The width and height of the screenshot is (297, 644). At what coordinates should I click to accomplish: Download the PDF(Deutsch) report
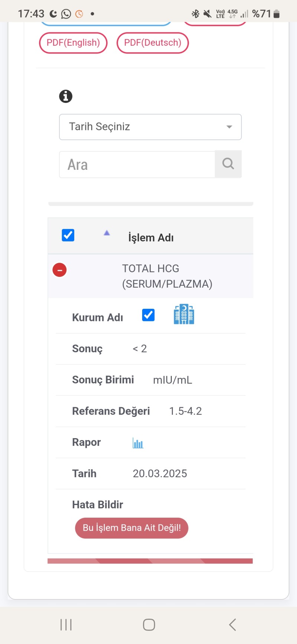click(x=153, y=43)
